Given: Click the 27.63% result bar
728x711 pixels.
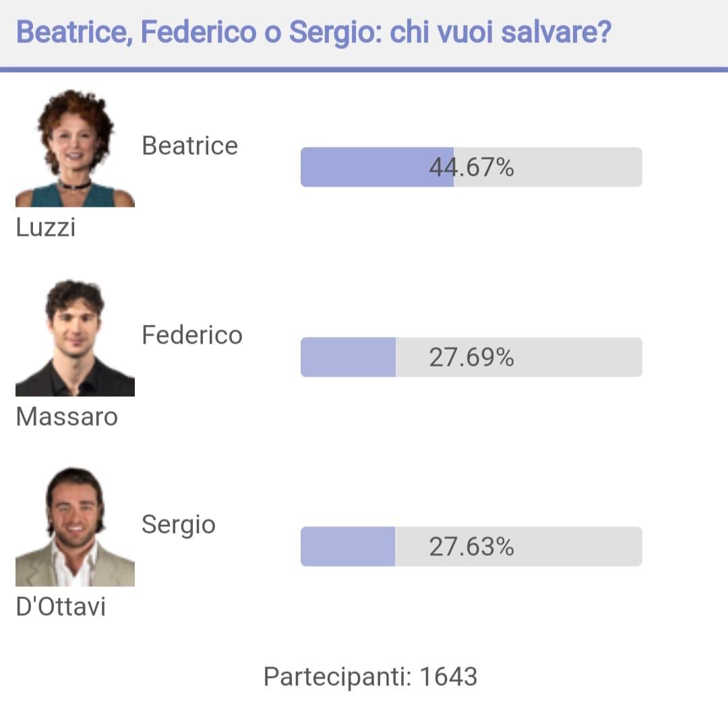Looking at the screenshot, I should point(471,547).
